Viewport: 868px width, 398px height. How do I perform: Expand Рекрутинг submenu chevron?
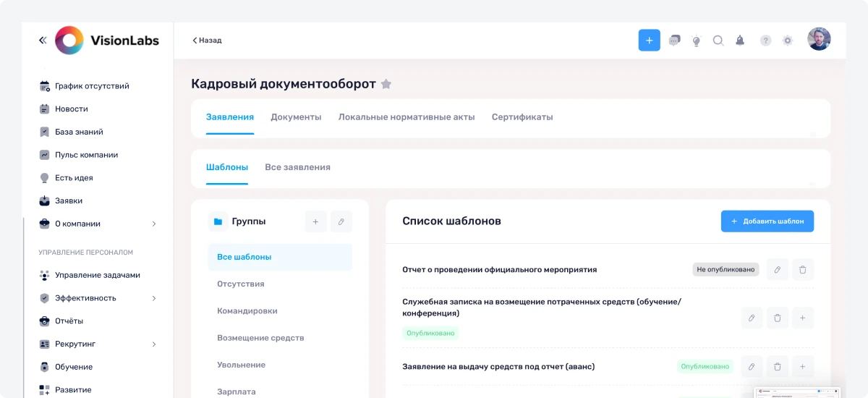(x=154, y=344)
